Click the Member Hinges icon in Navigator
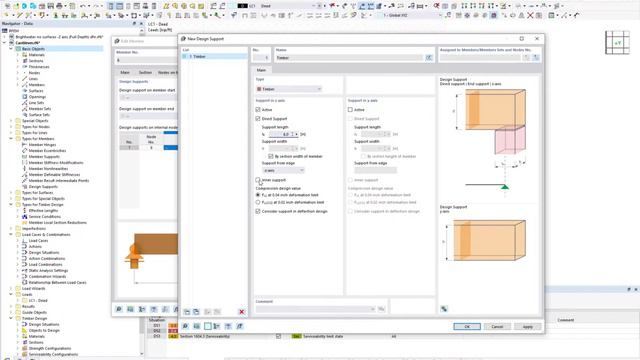 click(24, 144)
